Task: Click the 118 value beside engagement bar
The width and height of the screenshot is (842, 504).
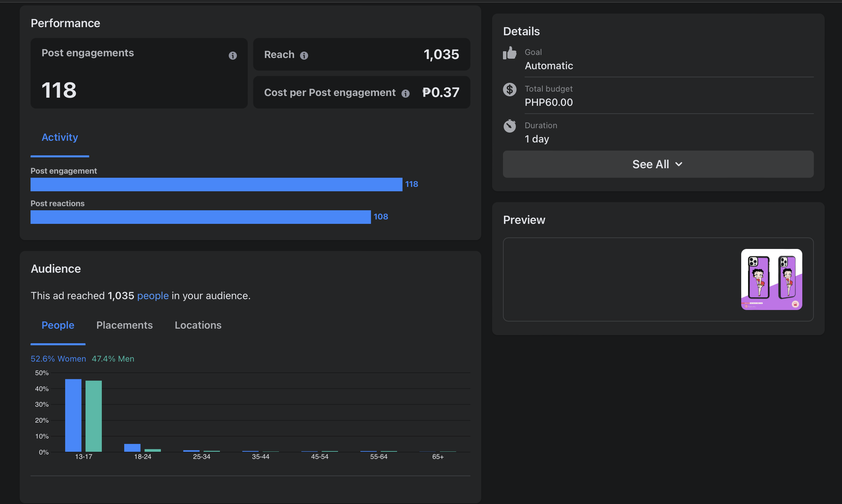Action: (x=411, y=184)
